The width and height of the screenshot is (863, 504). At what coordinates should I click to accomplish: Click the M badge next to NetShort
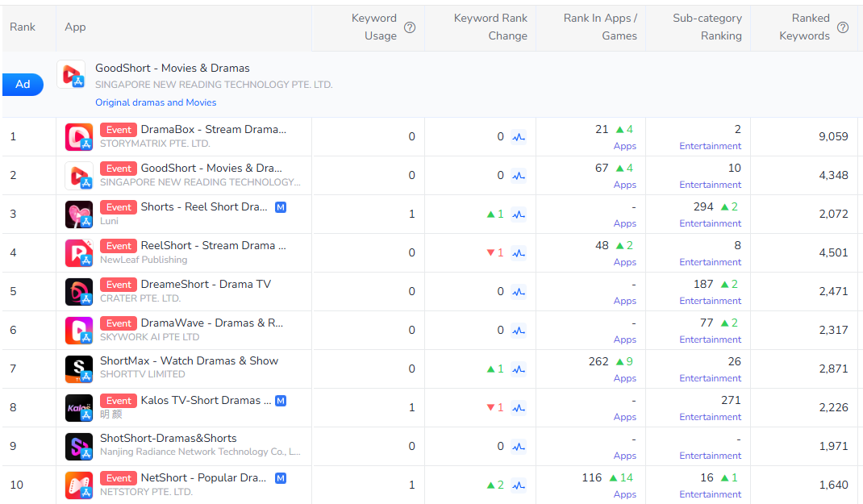tap(281, 478)
